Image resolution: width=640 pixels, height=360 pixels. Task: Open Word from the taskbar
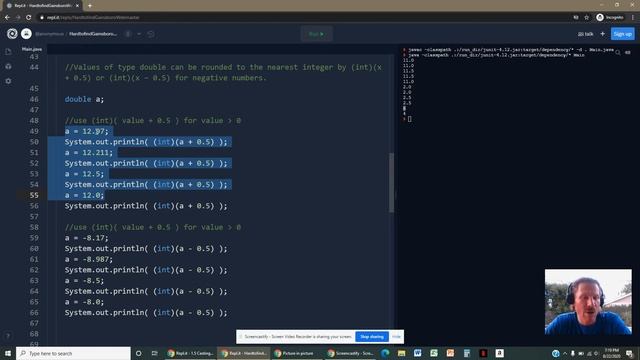(418, 353)
